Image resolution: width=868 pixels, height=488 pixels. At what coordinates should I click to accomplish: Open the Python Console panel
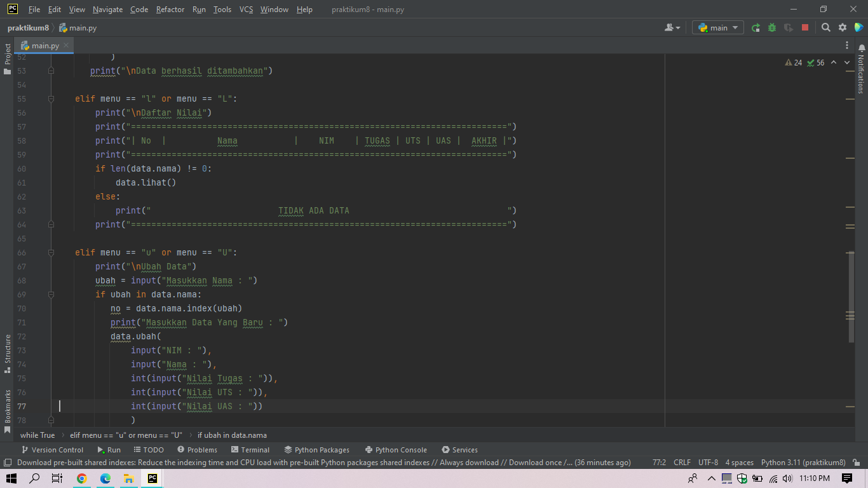[395, 450]
